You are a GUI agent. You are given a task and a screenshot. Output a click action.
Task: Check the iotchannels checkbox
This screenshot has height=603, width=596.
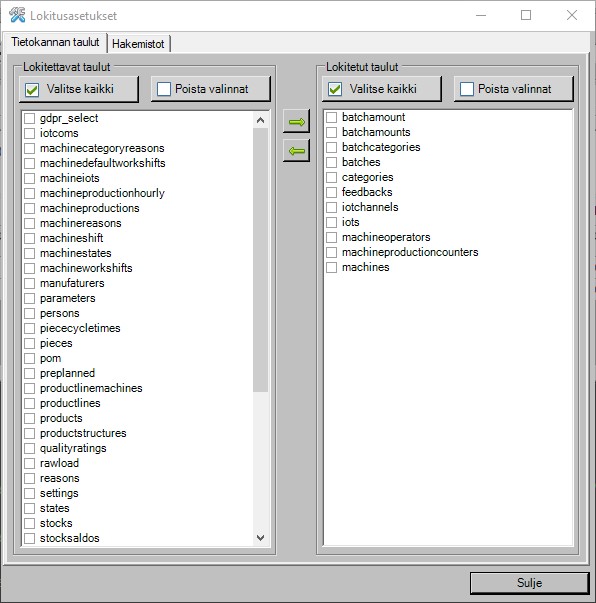tap(331, 207)
